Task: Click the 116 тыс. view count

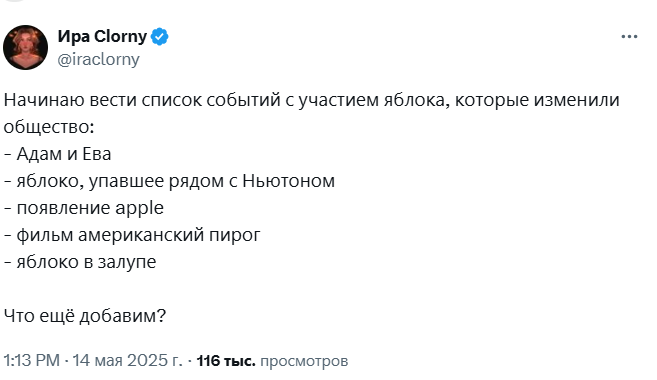Action: (x=226, y=361)
